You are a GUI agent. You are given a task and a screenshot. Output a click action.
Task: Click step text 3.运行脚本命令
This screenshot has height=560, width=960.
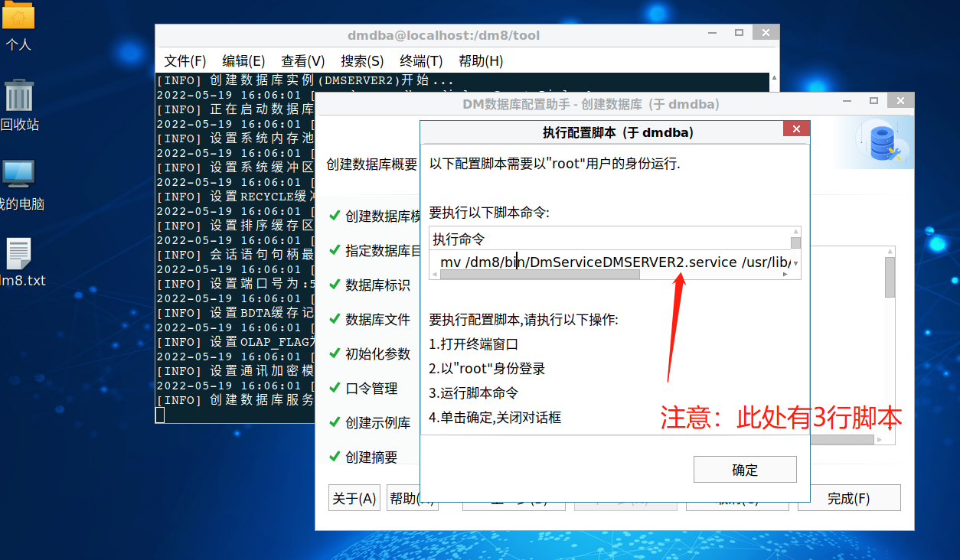(474, 393)
